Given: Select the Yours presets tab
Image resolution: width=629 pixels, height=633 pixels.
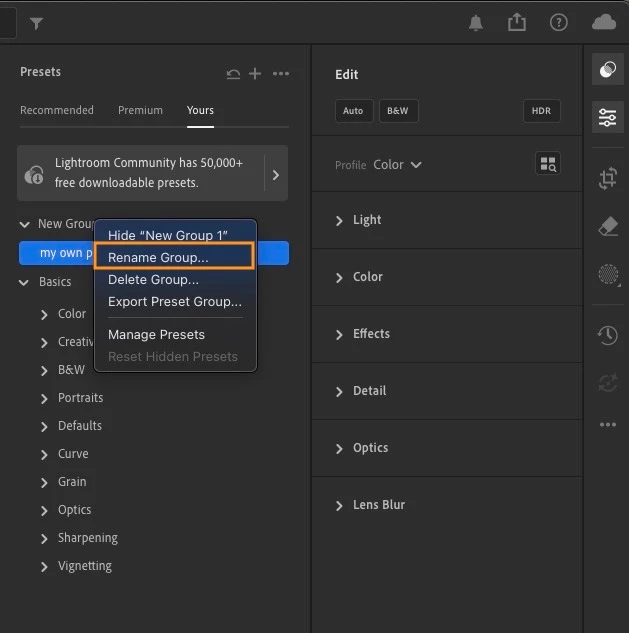Looking at the screenshot, I should tap(200, 110).
